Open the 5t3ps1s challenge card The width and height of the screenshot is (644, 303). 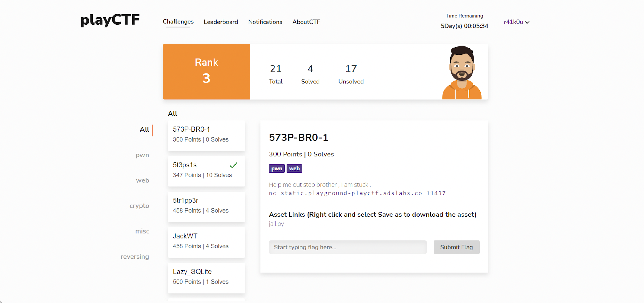click(206, 171)
